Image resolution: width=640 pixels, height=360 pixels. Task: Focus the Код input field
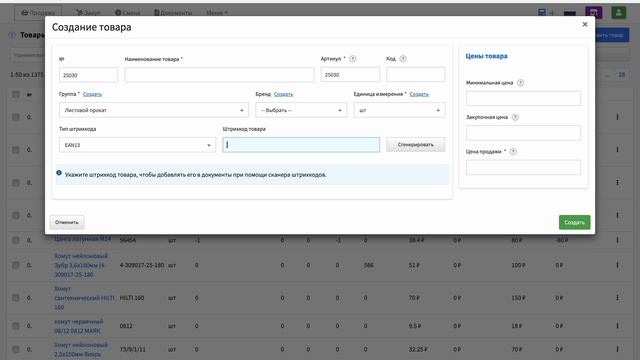pyautogui.click(x=416, y=75)
